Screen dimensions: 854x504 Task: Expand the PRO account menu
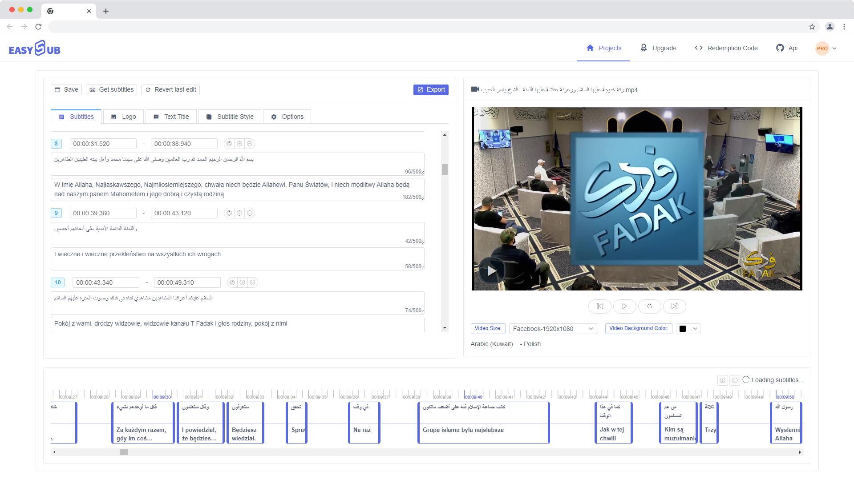(x=826, y=48)
